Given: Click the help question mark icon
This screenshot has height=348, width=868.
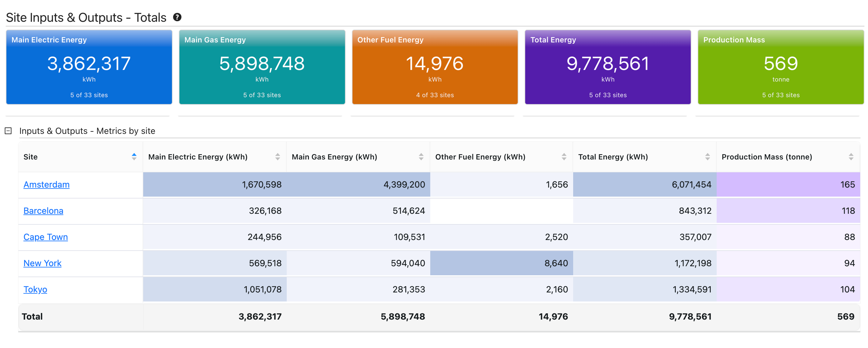Looking at the screenshot, I should pos(177,17).
